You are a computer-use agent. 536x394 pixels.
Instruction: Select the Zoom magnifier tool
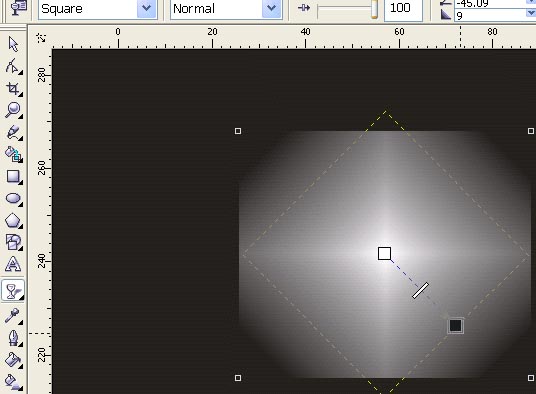click(x=13, y=110)
